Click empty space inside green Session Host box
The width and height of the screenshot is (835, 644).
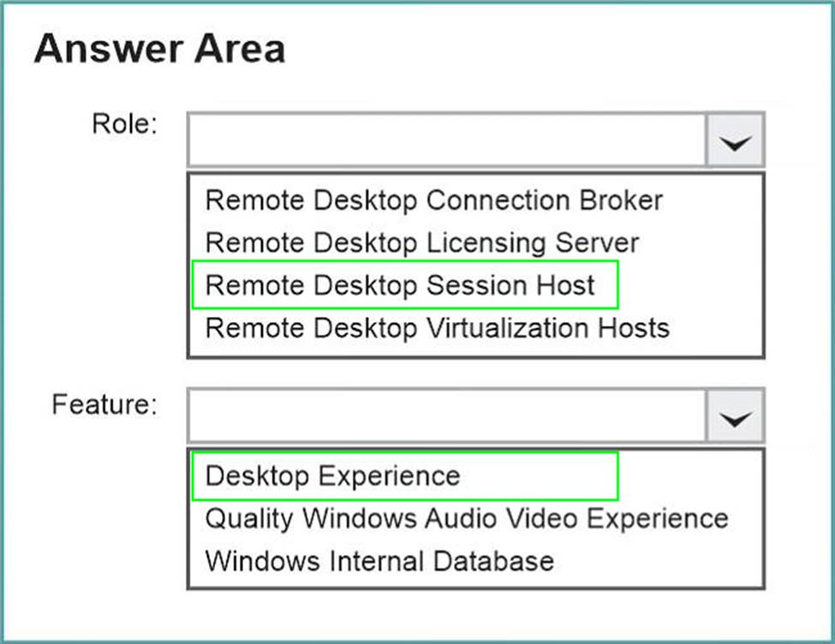coord(605,284)
